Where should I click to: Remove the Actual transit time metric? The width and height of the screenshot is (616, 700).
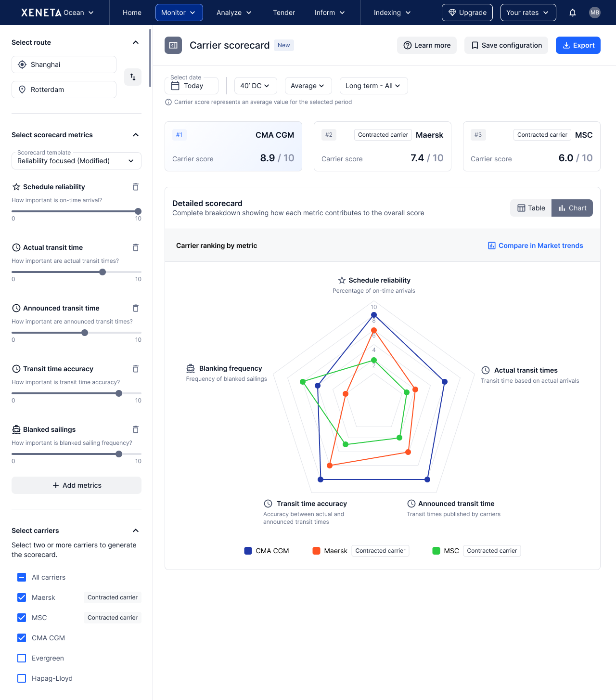[136, 247]
